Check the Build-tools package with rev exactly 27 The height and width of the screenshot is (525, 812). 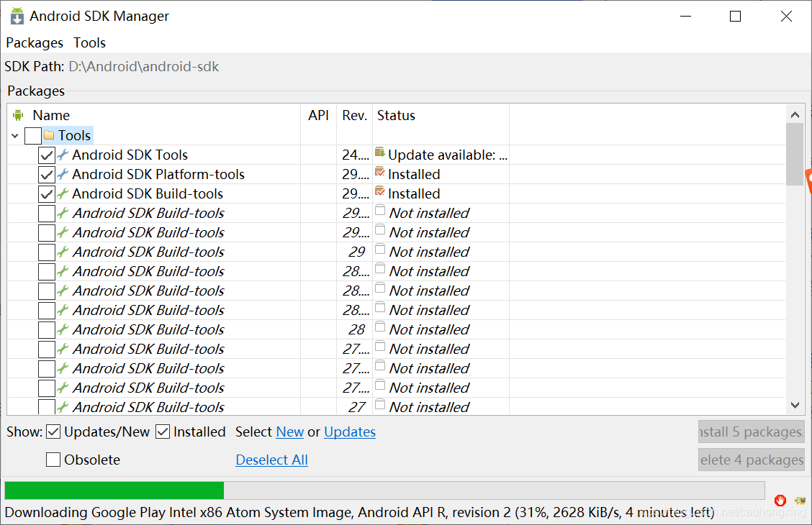coord(47,406)
